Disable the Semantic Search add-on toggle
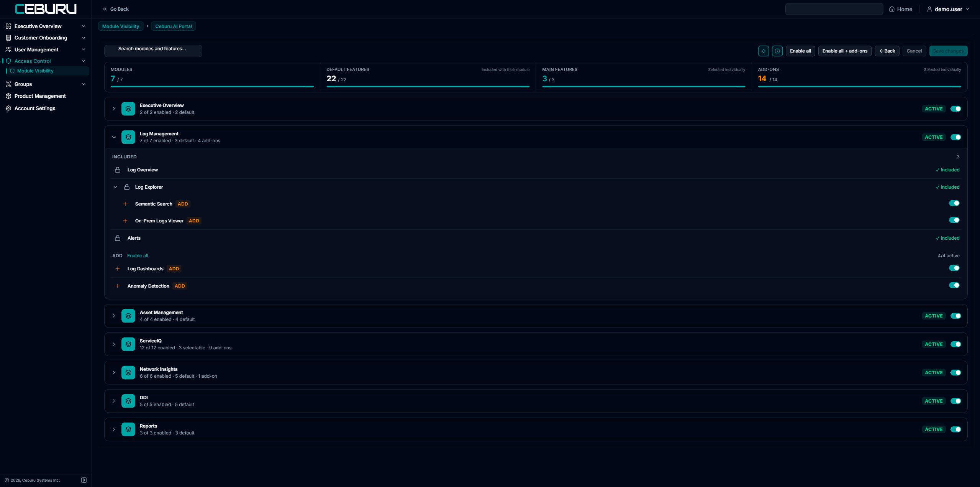This screenshot has width=980, height=487. pos(954,203)
